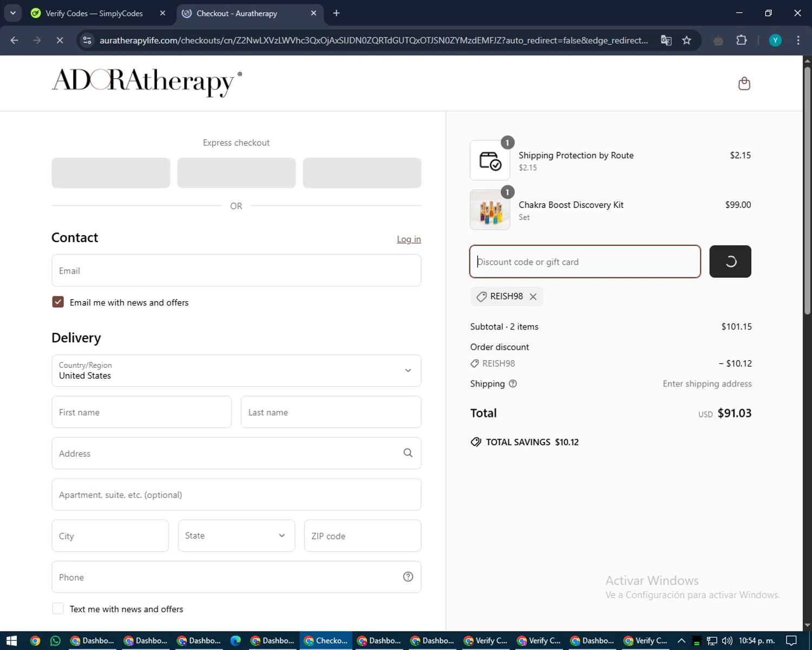This screenshot has height=650, width=812.
Task: Open the Chrome three-dot menu
Action: tap(798, 40)
